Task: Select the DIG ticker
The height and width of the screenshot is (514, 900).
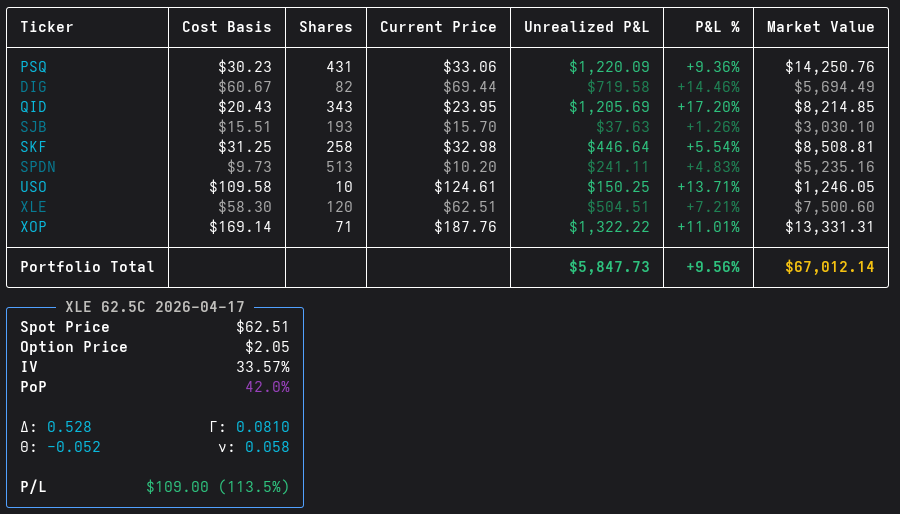Action: (x=33, y=87)
